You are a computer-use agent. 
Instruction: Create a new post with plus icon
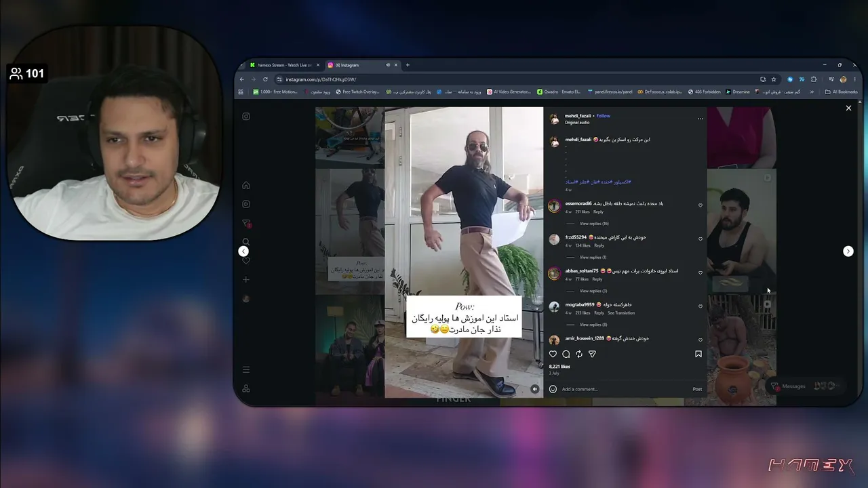pyautogui.click(x=246, y=279)
